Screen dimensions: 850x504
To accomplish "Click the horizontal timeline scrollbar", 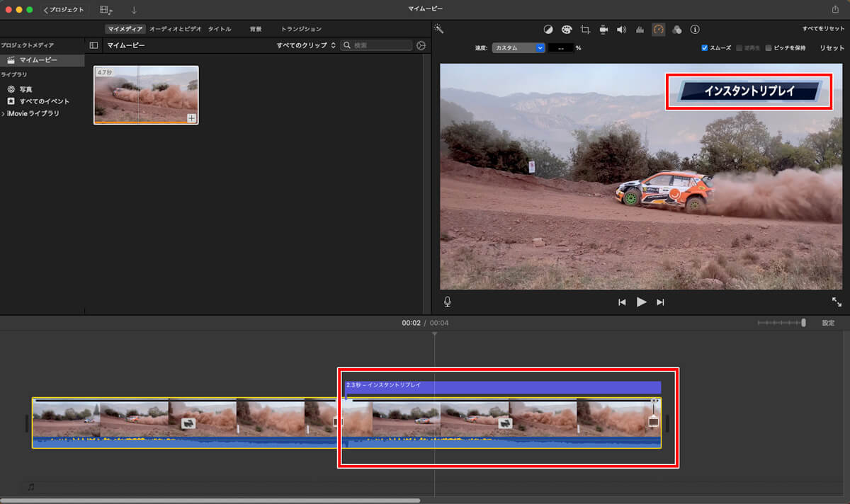I will click(x=210, y=500).
